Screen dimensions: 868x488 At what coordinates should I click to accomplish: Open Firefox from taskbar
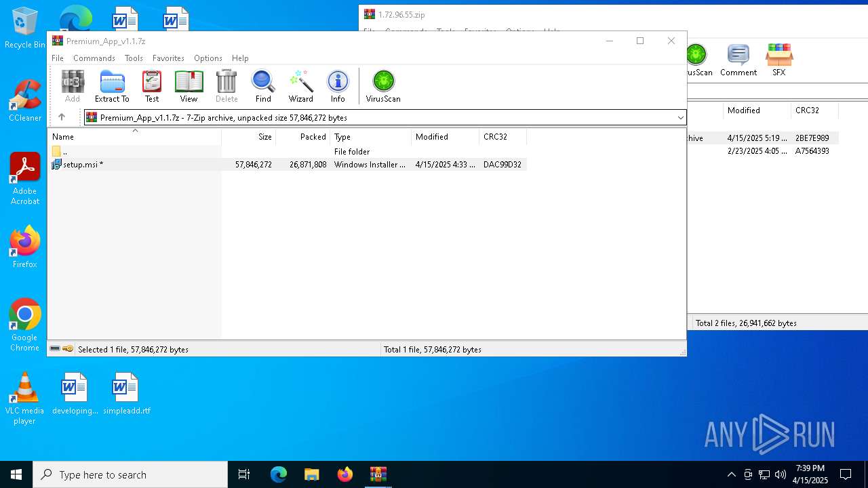[x=345, y=474]
